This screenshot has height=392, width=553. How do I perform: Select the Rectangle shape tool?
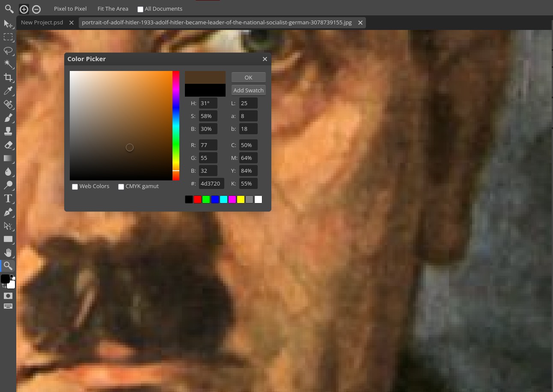[8, 239]
